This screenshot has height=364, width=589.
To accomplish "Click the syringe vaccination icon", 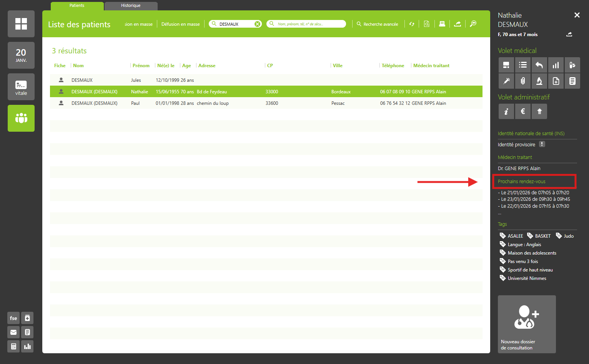I will 506,81.
